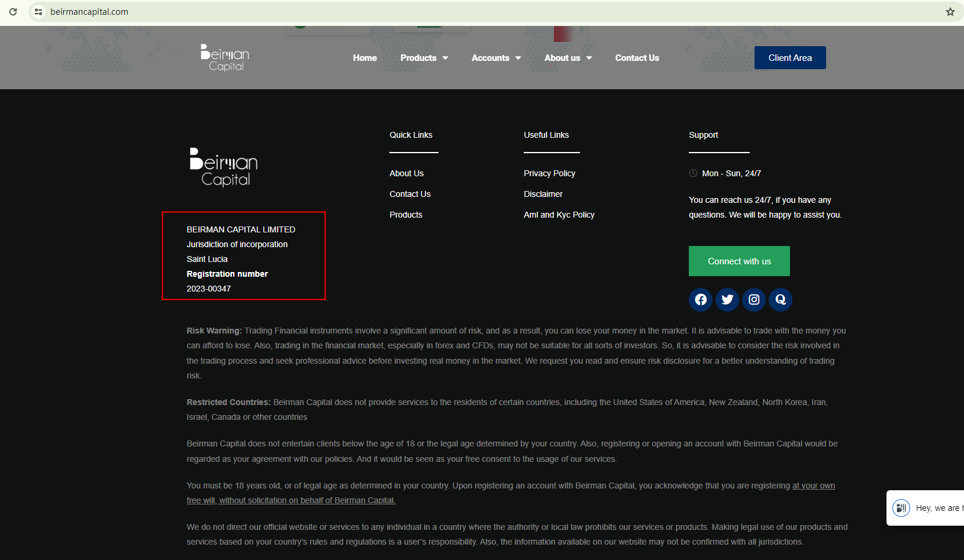Open Aml and Kyc Policy link

pos(559,215)
